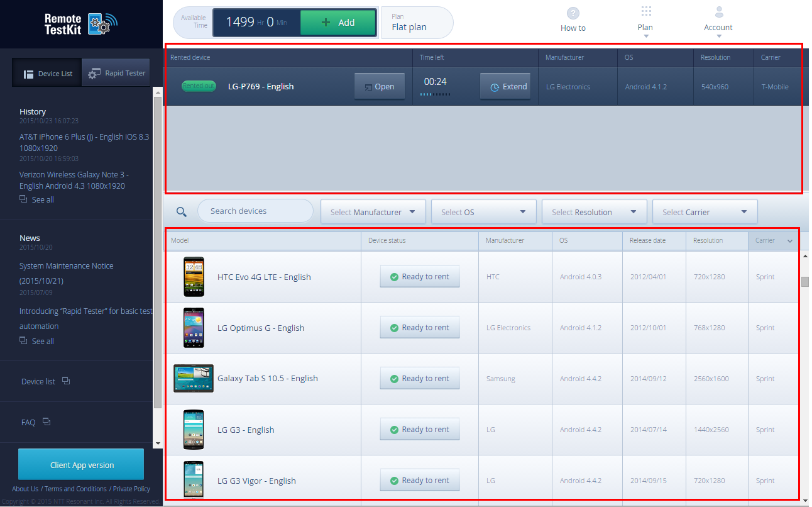Screen dimensions: 812x507
Task: Rent the LG Optimus G device
Action: click(x=419, y=327)
